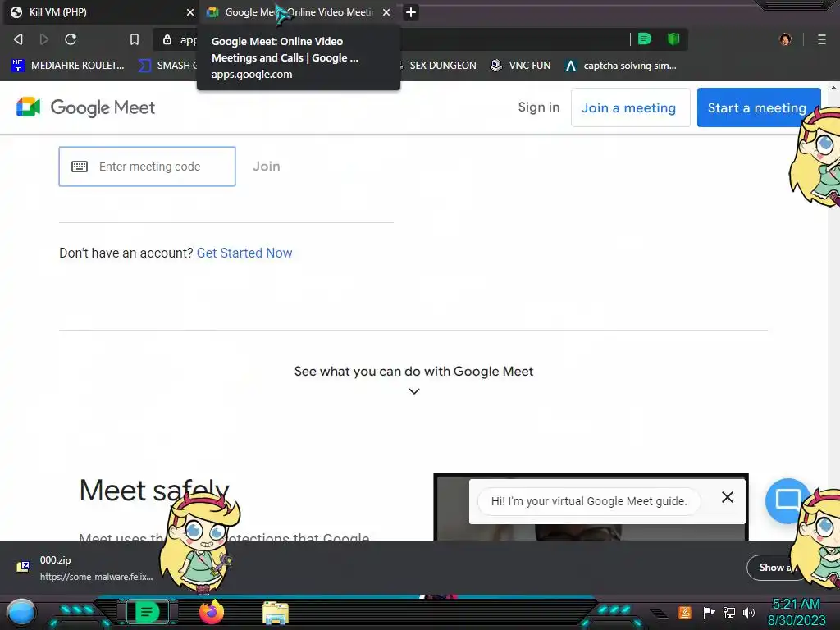The height and width of the screenshot is (630, 840).
Task: Open the captcha solving sim... bookmark
Action: point(621,66)
